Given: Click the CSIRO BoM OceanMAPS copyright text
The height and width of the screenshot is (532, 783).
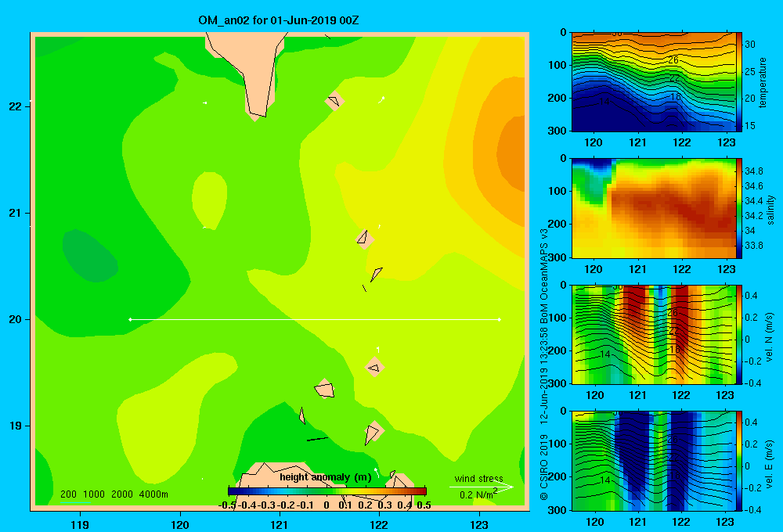Looking at the screenshot, I should [544, 365].
